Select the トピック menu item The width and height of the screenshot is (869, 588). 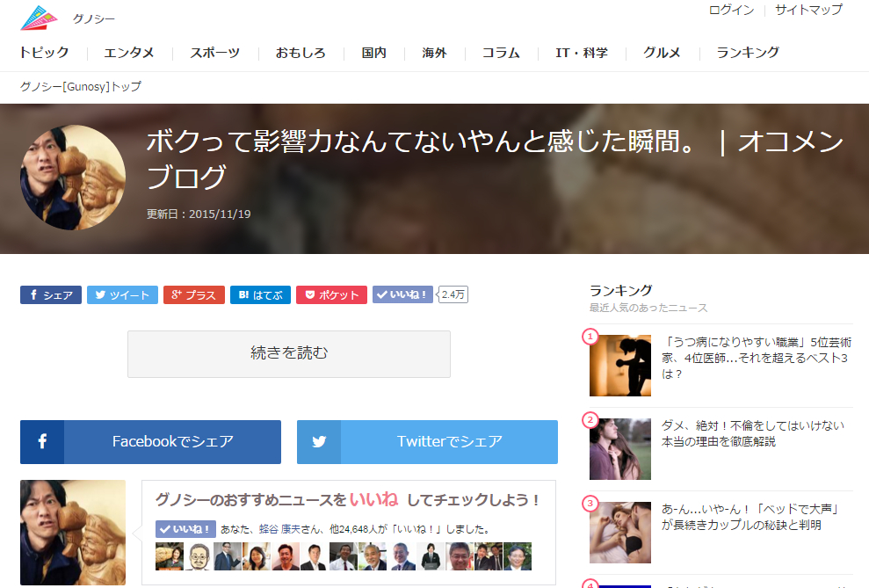(44, 53)
